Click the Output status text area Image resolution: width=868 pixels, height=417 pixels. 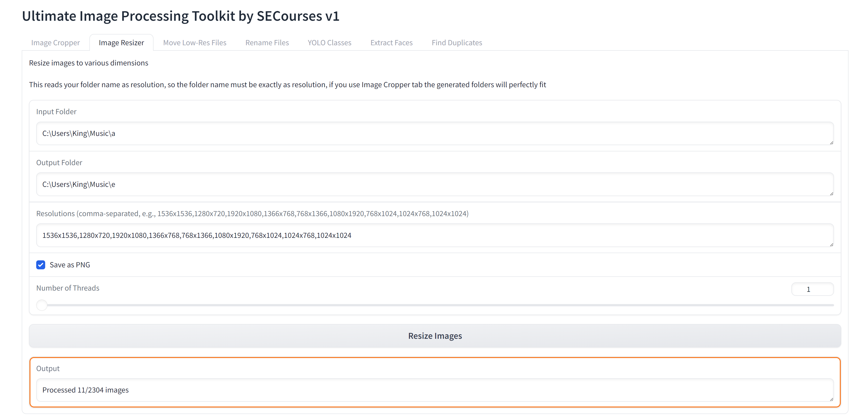[x=435, y=390]
